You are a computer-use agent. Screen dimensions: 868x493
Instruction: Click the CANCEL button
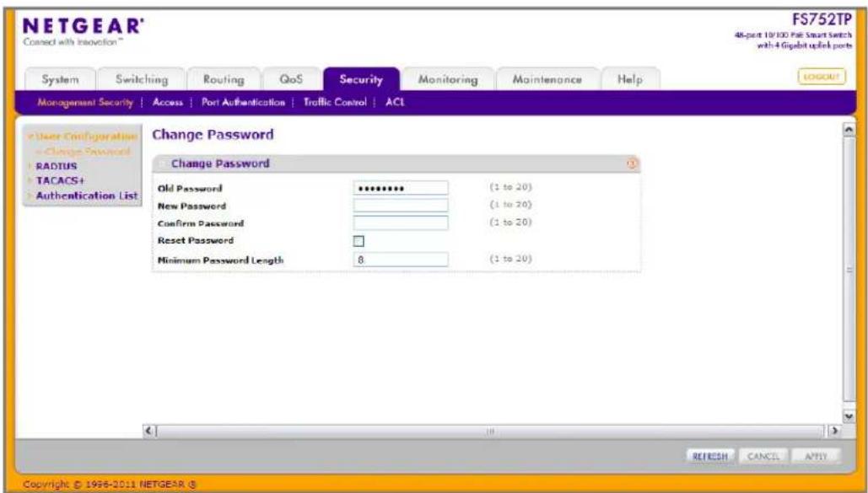click(x=763, y=457)
